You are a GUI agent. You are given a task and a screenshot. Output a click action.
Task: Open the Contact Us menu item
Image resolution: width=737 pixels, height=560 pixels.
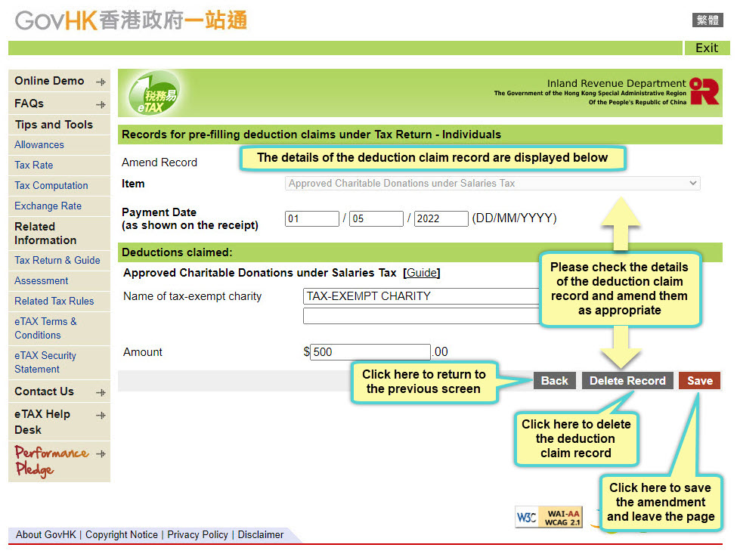[x=44, y=391]
